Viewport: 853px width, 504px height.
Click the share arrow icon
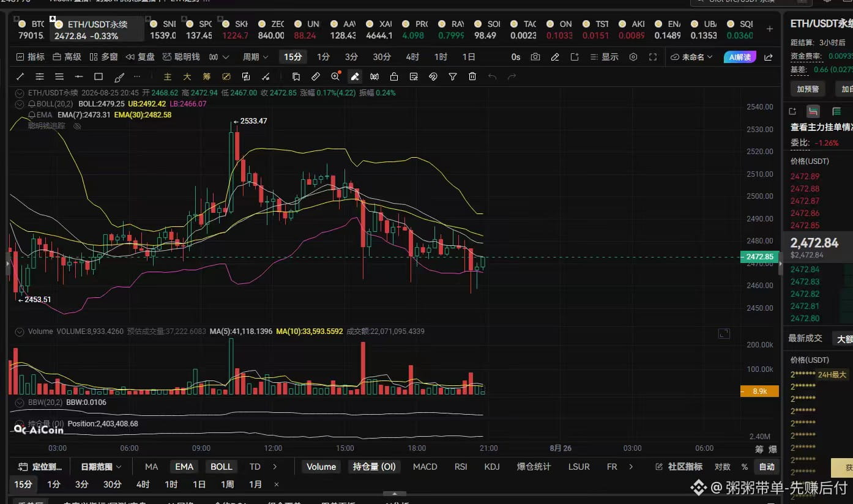(x=769, y=57)
